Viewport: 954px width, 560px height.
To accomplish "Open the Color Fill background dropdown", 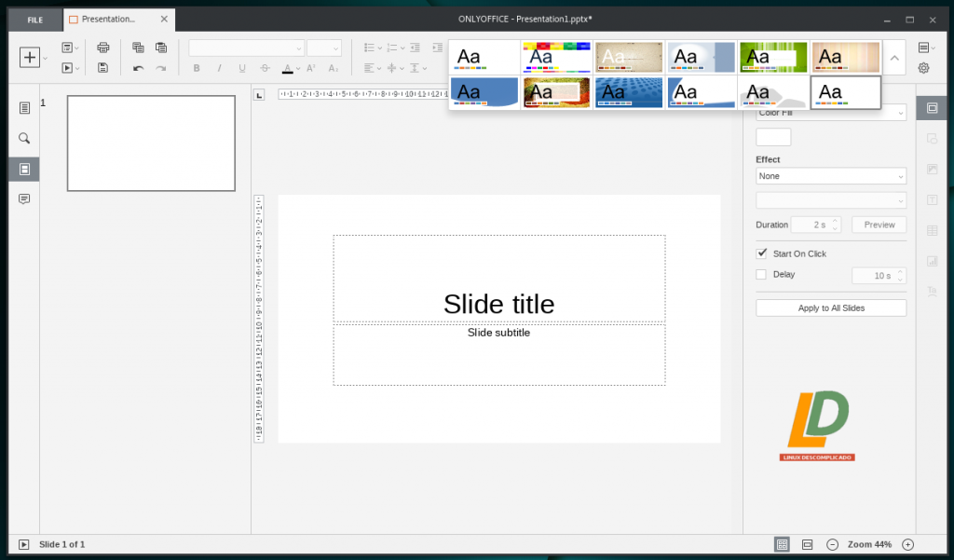I will pyautogui.click(x=830, y=113).
